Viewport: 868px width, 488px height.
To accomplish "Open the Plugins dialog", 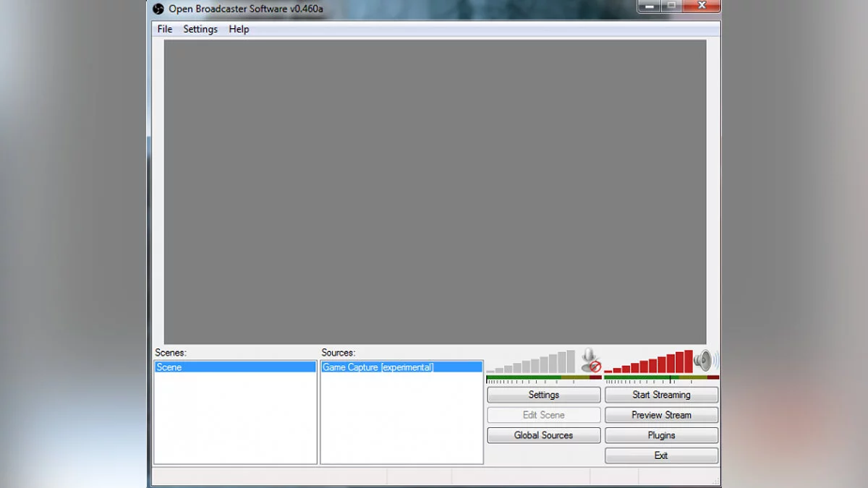I will (661, 435).
